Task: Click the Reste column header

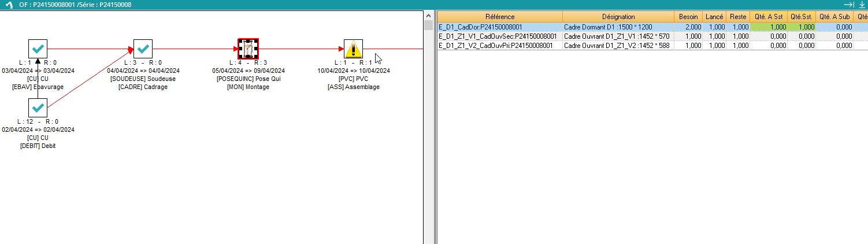Action: coord(738,17)
